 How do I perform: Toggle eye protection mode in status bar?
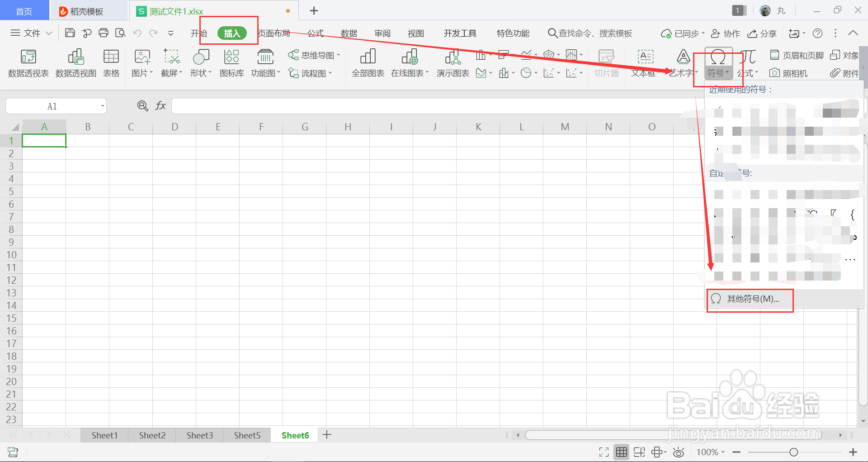pyautogui.click(x=679, y=452)
